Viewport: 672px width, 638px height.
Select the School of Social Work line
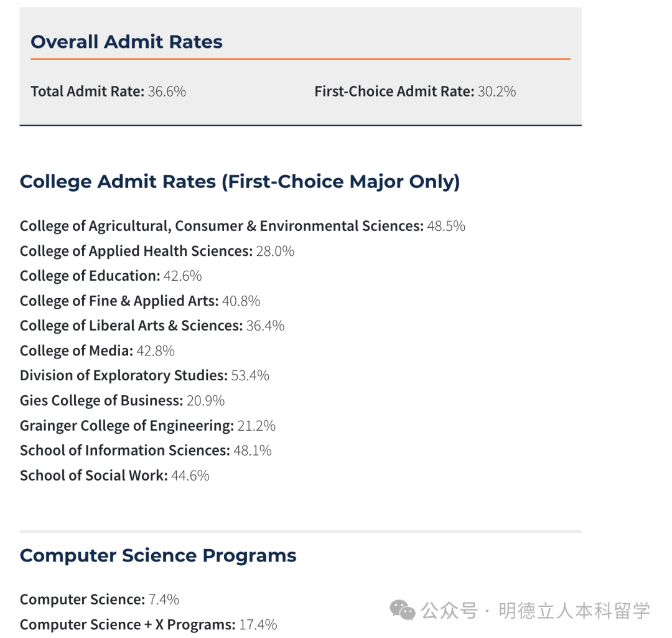114,476
